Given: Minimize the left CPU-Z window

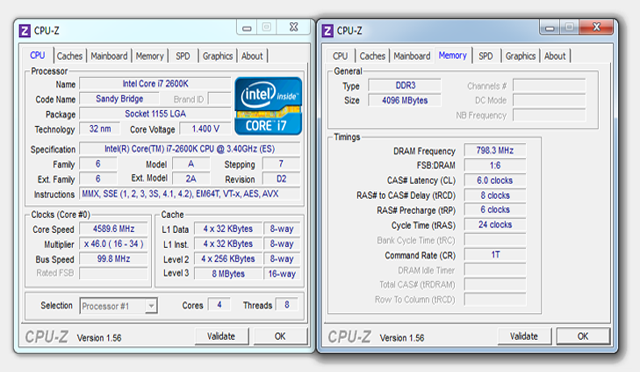Looking at the screenshot, I should [x=247, y=28].
